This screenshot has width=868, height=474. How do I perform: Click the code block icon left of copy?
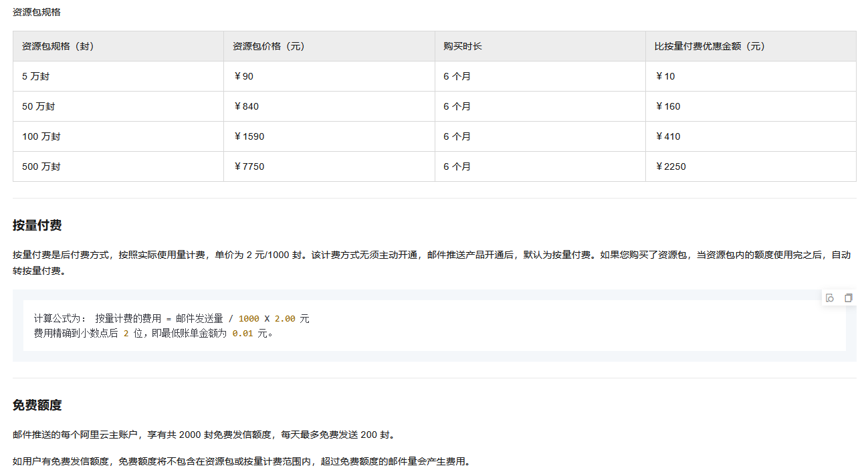830,298
